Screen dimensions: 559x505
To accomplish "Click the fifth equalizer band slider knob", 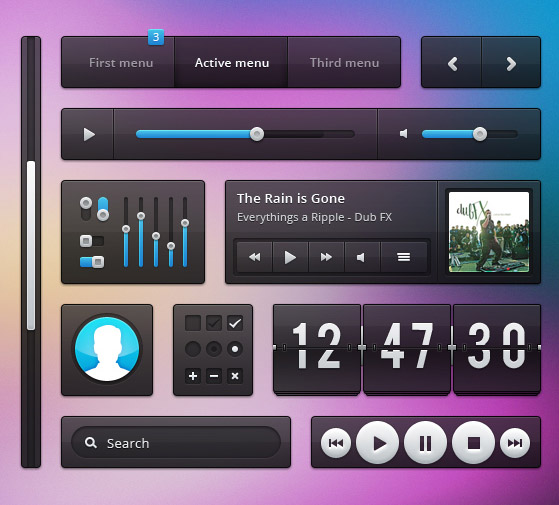I will [185, 223].
